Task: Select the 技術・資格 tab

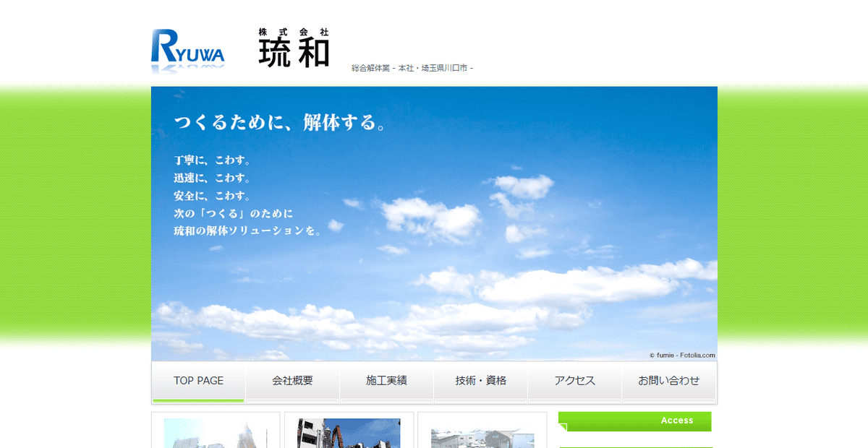Action: [480, 381]
